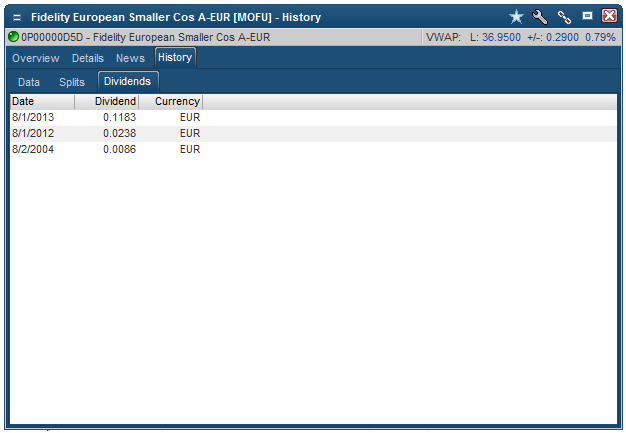Click the 0P0000D5D instrument name label
Viewport: 626px width, 433px height.
(146, 38)
